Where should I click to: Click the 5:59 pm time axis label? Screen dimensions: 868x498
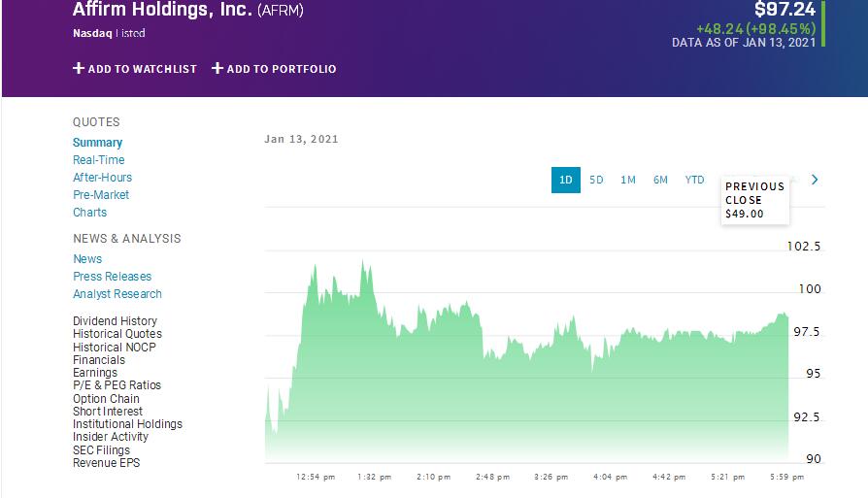click(x=786, y=477)
